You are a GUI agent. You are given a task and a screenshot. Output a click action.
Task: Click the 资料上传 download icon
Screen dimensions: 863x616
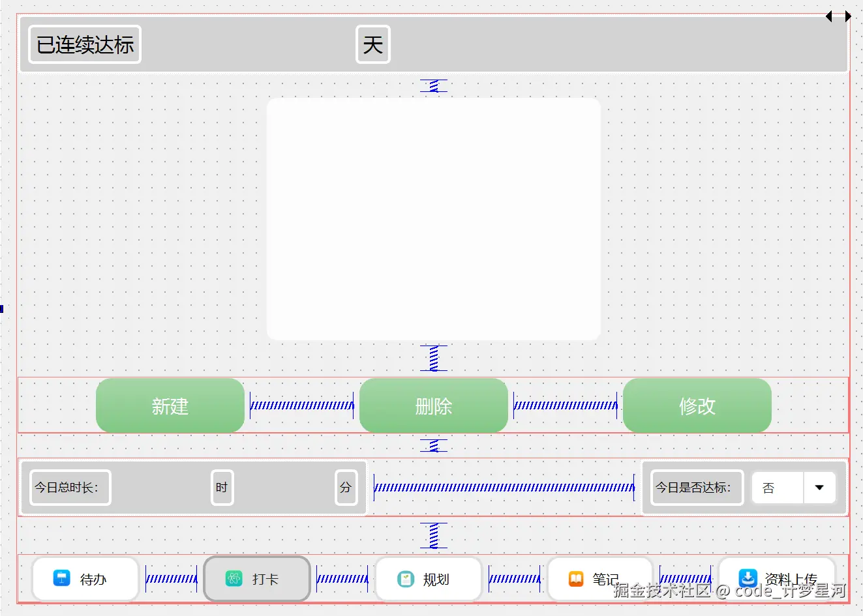pyautogui.click(x=748, y=578)
